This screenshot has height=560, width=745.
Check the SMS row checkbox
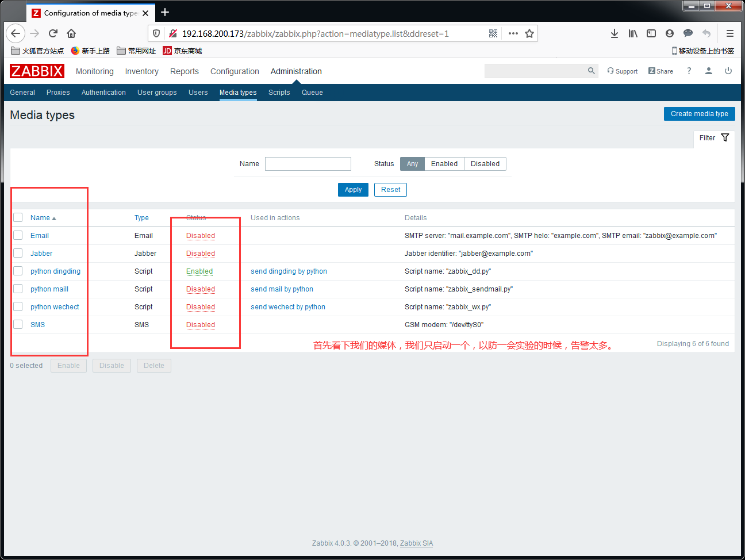click(x=18, y=324)
